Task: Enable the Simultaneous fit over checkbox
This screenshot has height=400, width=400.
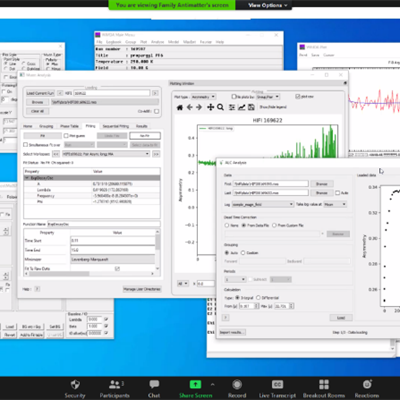Action: pos(25,145)
